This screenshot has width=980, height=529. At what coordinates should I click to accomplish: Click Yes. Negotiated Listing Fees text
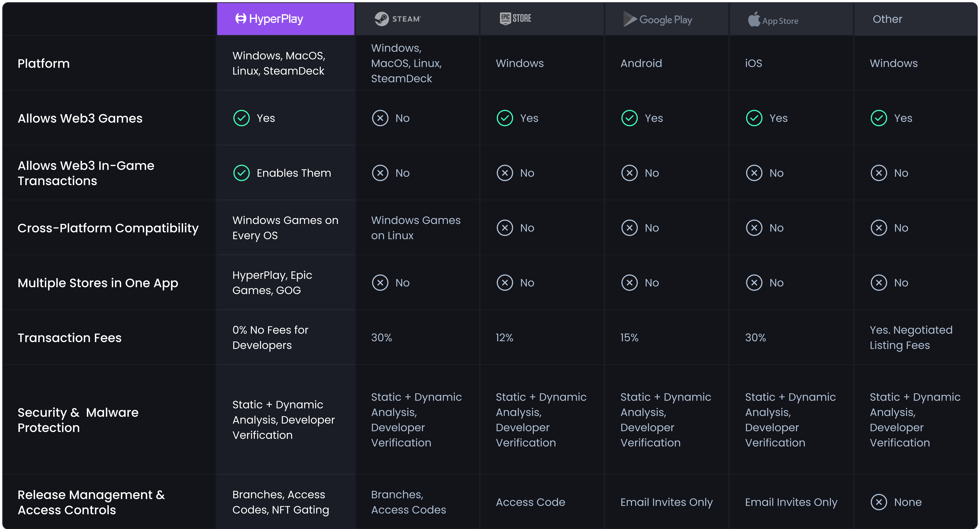pyautogui.click(x=911, y=337)
